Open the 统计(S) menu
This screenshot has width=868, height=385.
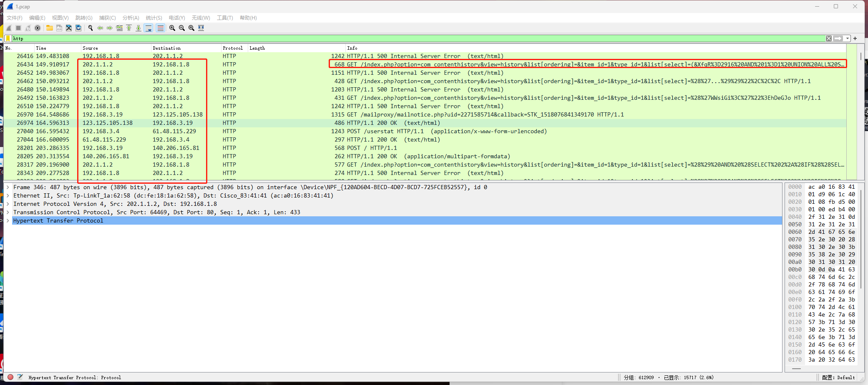154,18
